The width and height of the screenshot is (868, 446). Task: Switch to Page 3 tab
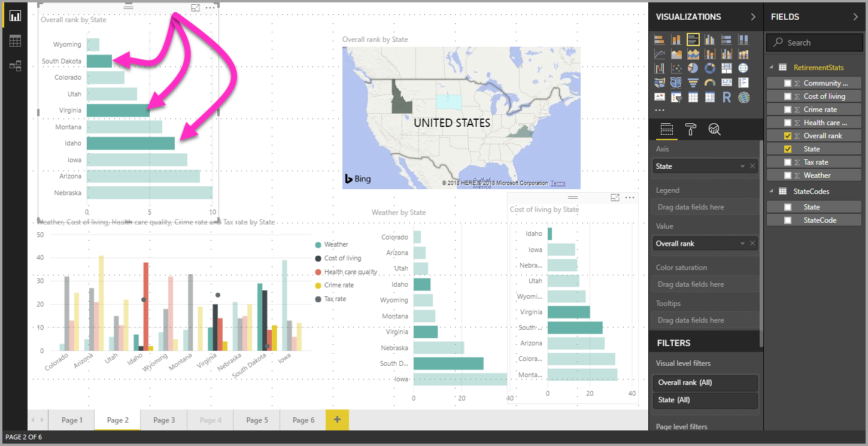click(164, 420)
